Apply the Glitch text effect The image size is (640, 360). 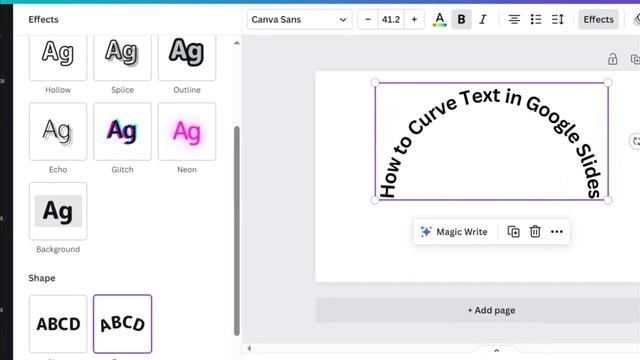[122, 131]
